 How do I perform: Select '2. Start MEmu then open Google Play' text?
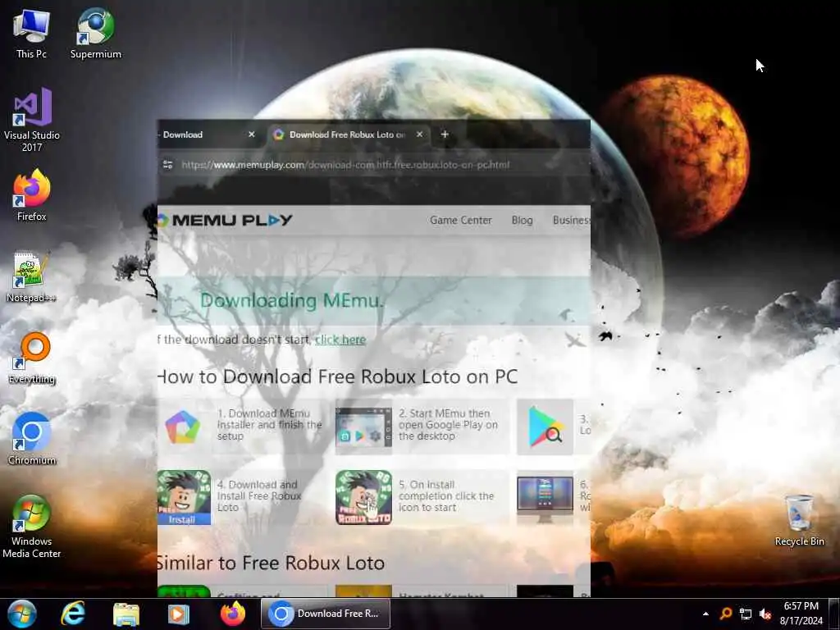[448, 425]
